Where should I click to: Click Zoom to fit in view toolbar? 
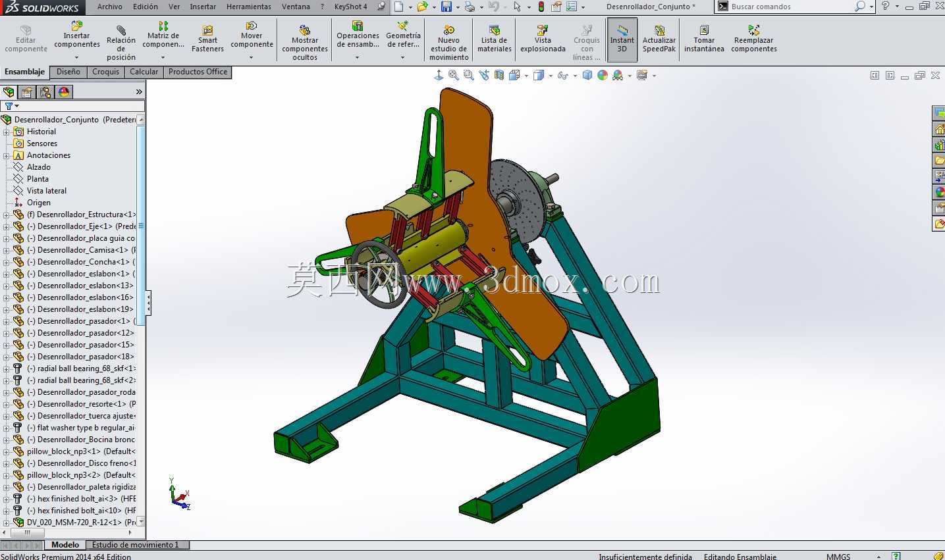pyautogui.click(x=454, y=76)
